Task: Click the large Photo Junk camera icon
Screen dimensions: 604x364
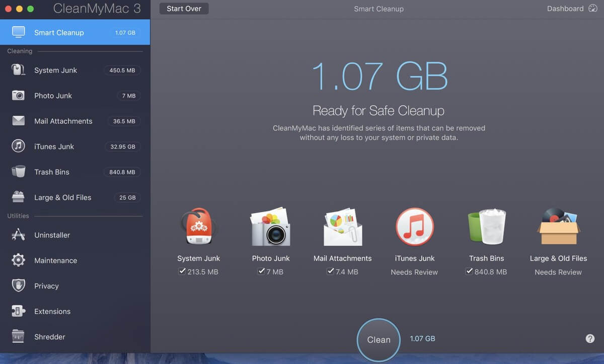Action: (271, 227)
